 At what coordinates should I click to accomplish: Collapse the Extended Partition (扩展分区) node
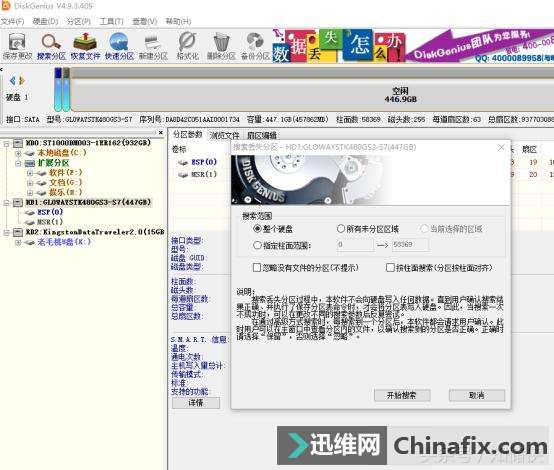click(x=18, y=163)
